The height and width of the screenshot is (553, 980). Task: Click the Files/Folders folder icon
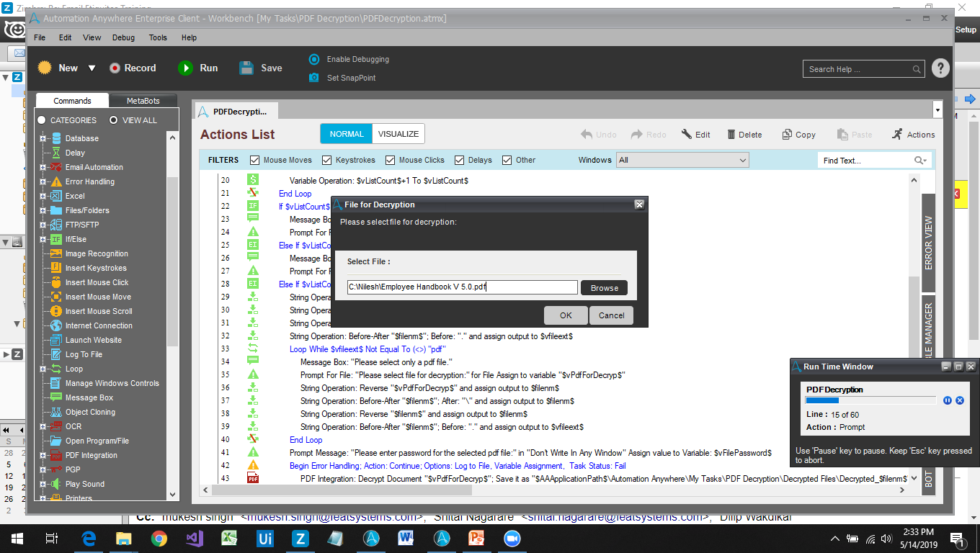pos(56,210)
